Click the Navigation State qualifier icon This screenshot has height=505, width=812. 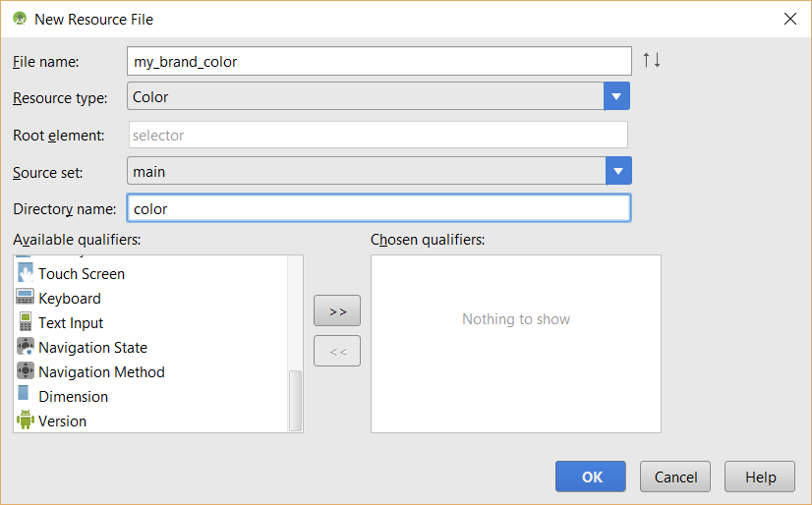(x=26, y=347)
